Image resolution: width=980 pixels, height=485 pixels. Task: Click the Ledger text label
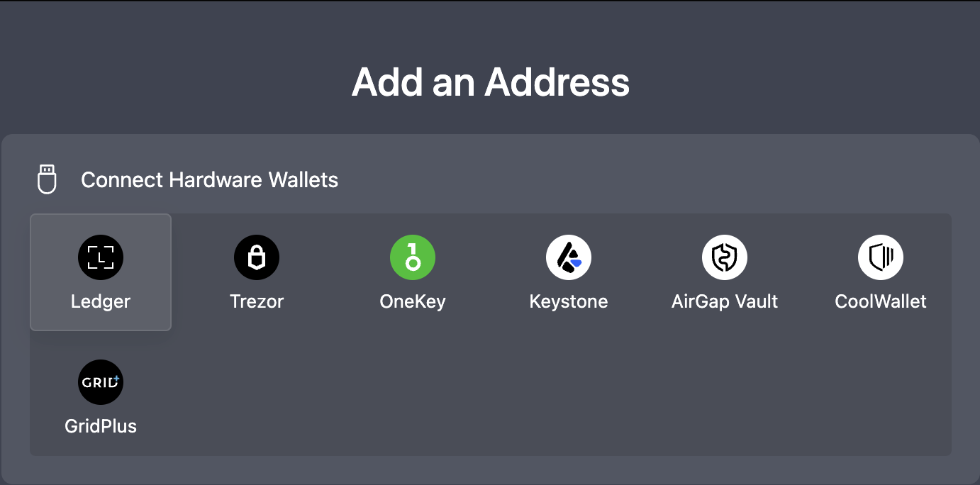click(101, 301)
